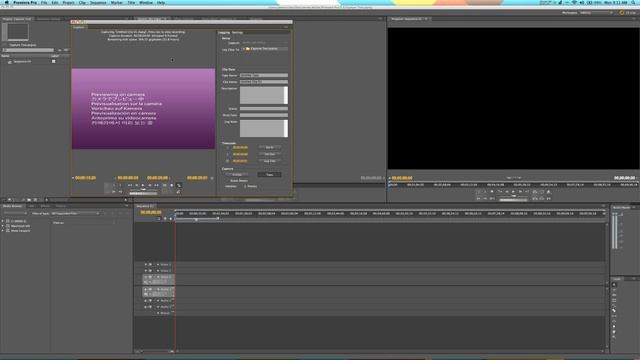640x360 pixels.
Task: Mute Audio 3 track speaker toggle
Action: tap(146, 307)
